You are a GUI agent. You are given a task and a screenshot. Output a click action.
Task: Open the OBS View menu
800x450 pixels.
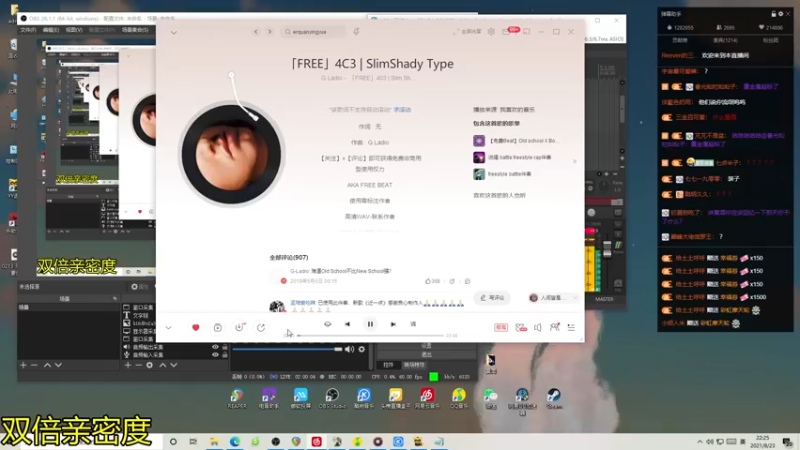pyautogui.click(x=74, y=30)
